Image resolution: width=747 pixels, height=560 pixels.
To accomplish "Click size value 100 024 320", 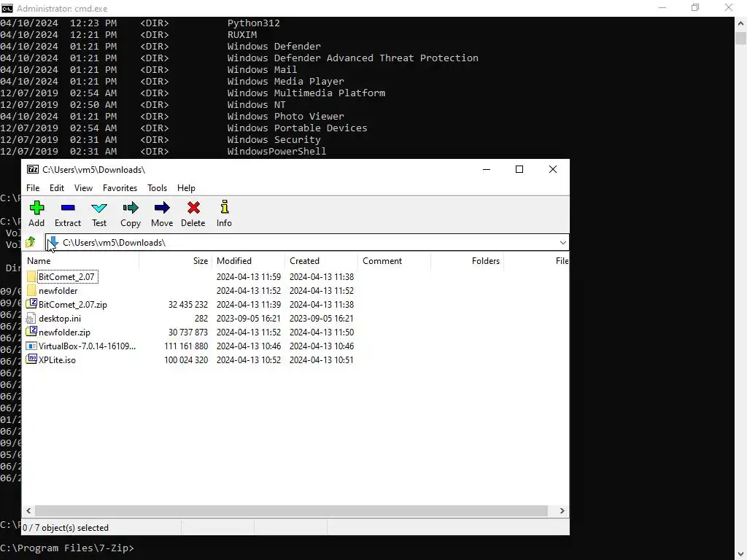I will tap(186, 360).
